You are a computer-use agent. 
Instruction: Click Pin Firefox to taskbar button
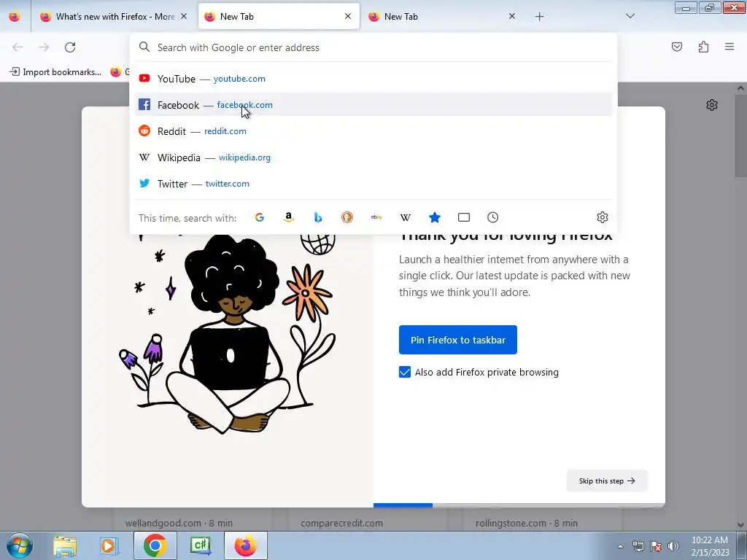458,340
